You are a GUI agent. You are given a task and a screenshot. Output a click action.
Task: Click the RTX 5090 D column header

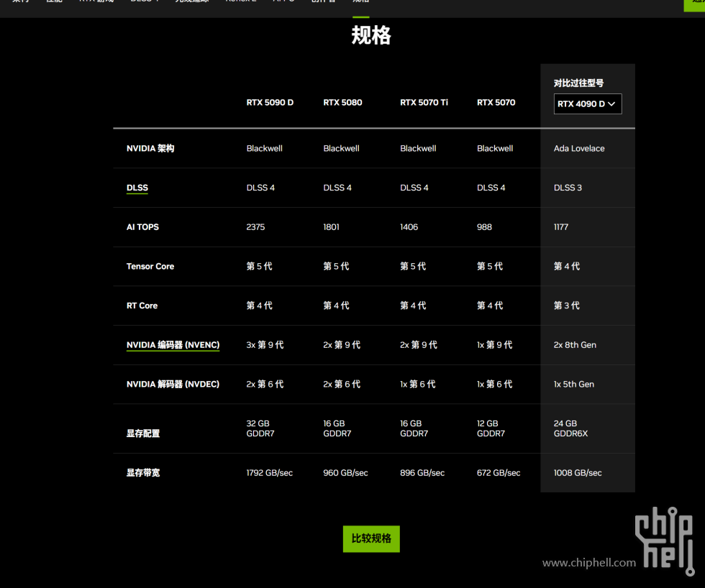click(x=270, y=102)
